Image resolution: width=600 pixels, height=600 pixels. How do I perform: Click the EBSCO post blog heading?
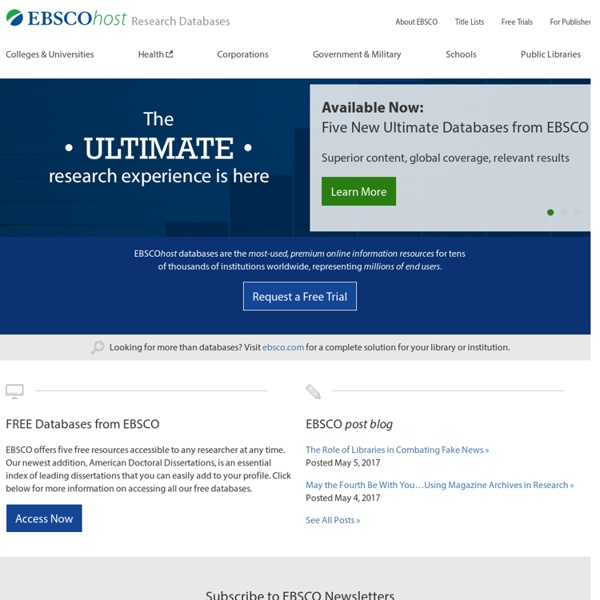[x=349, y=424]
